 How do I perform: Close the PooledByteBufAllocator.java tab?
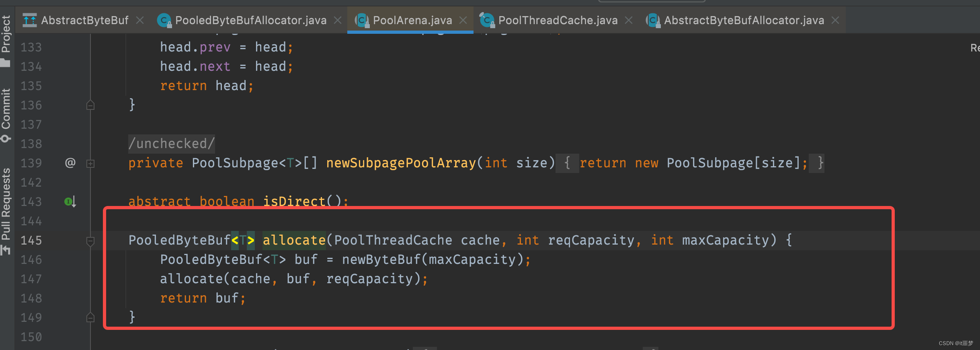point(338,20)
